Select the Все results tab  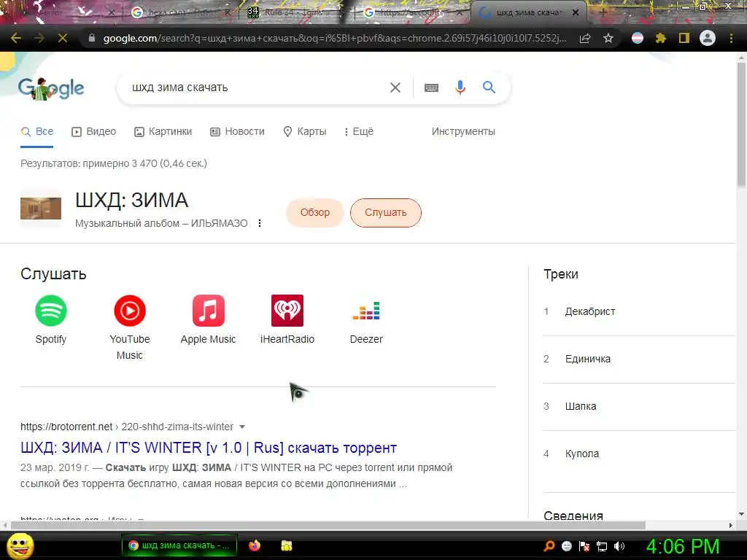[x=37, y=131]
